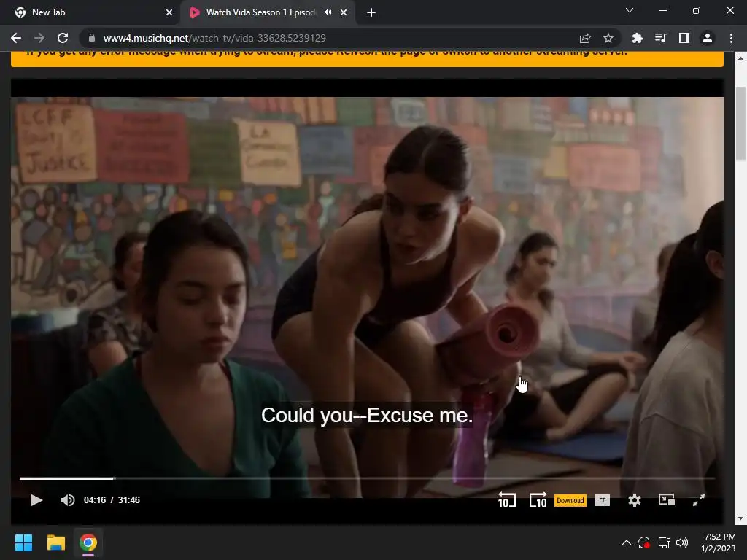This screenshot has width=747, height=560.
Task: Open video player settings gear
Action: point(634,500)
